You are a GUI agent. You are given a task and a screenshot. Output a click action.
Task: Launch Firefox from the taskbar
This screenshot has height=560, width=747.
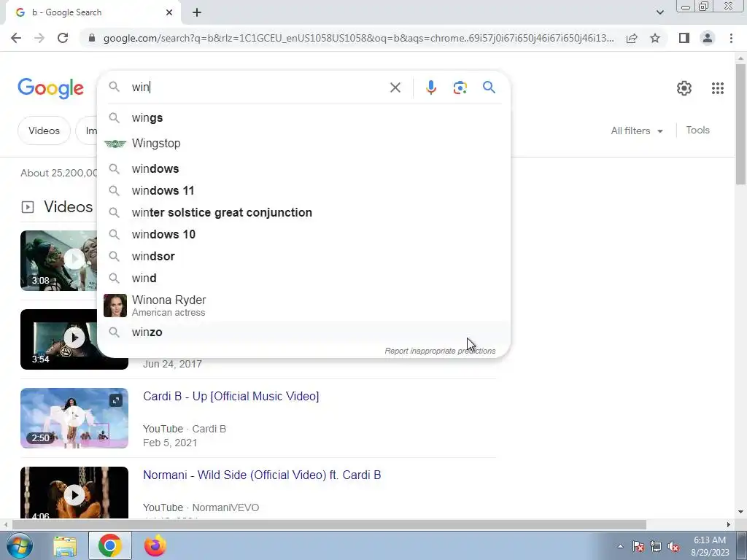[x=155, y=545]
